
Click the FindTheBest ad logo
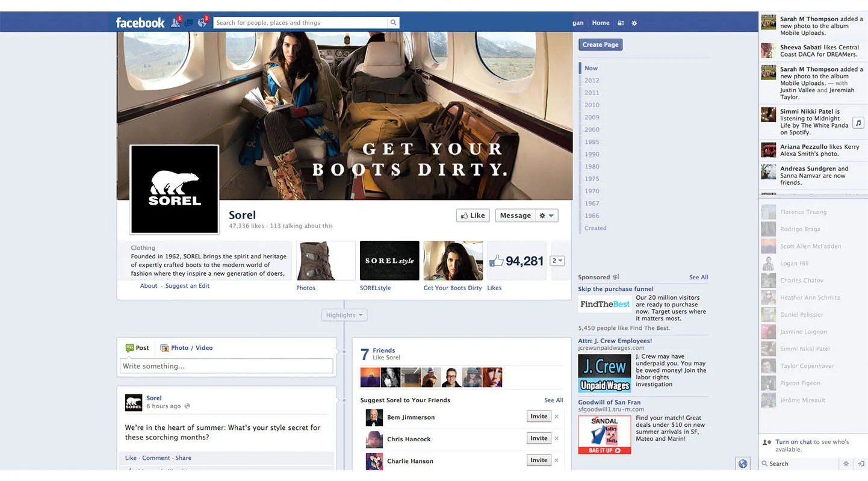click(x=604, y=304)
